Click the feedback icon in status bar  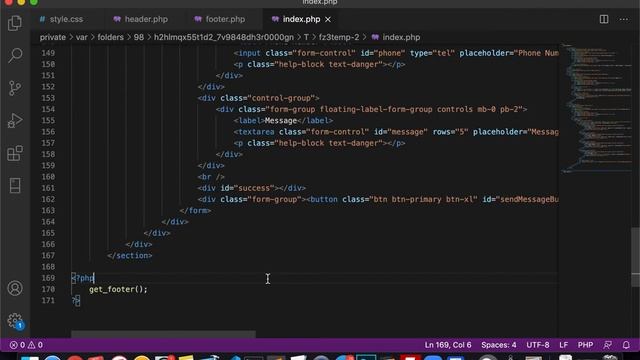point(607,345)
